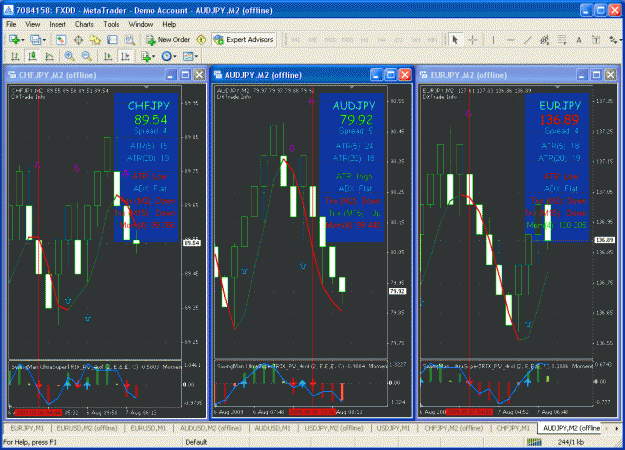Switch to the EURUSD,M1 chart tab

click(x=148, y=428)
